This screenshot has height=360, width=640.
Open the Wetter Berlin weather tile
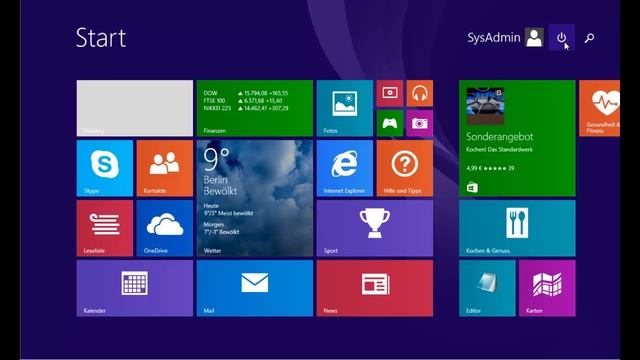(255, 198)
